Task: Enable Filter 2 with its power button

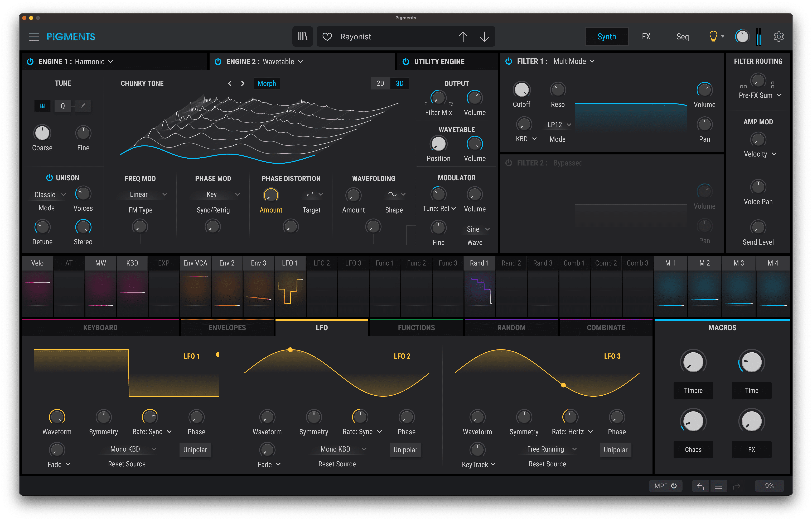Action: (508, 163)
